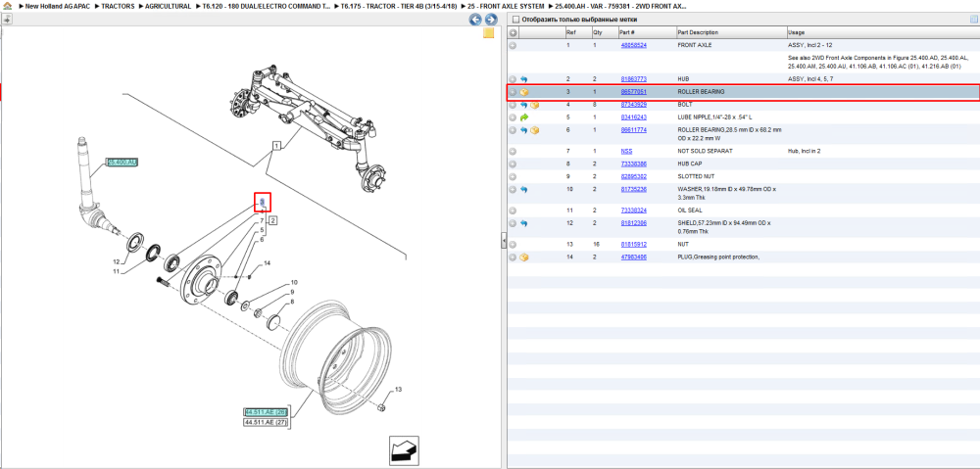This screenshot has height=469, width=980.
Task: Open part number link 86577051
Action: pyautogui.click(x=633, y=92)
